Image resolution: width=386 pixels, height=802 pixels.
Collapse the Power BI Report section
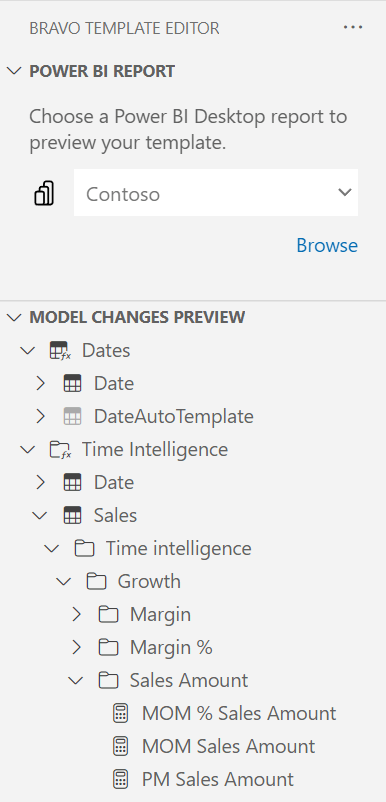pyautogui.click(x=14, y=71)
